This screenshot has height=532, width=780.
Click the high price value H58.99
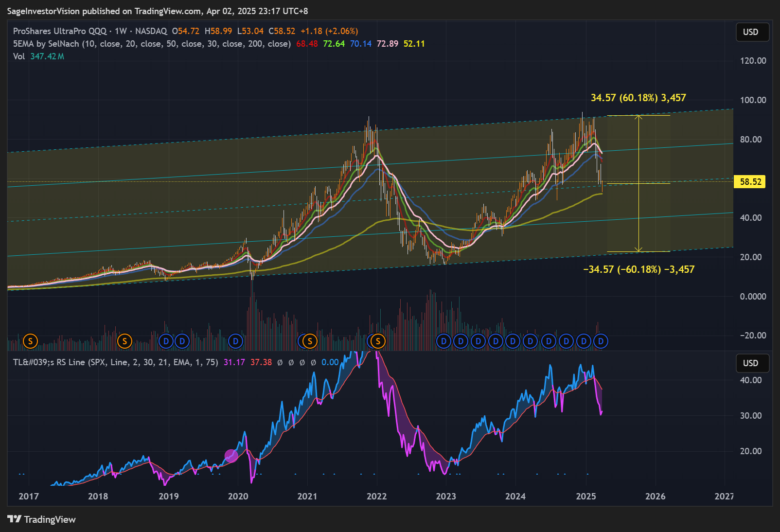tap(218, 31)
